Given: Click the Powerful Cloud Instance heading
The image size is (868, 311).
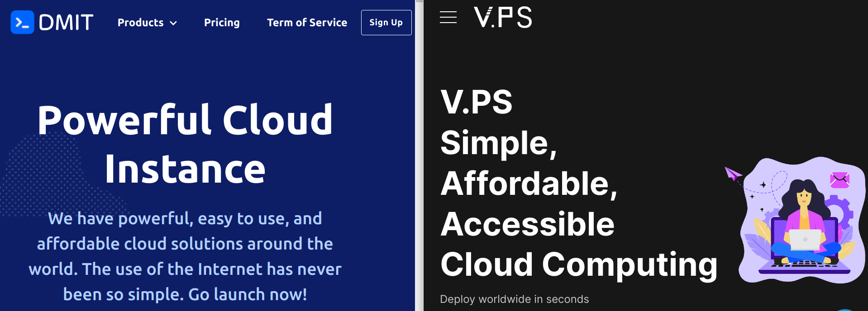Looking at the screenshot, I should [185, 144].
